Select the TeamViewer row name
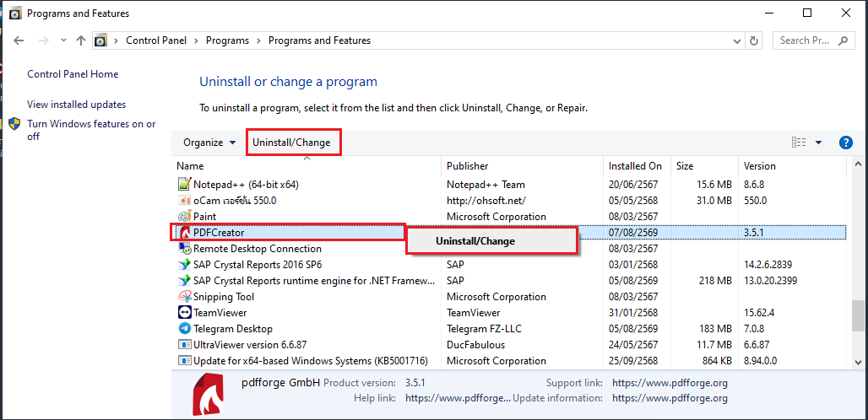This screenshot has height=420, width=868. [x=220, y=313]
